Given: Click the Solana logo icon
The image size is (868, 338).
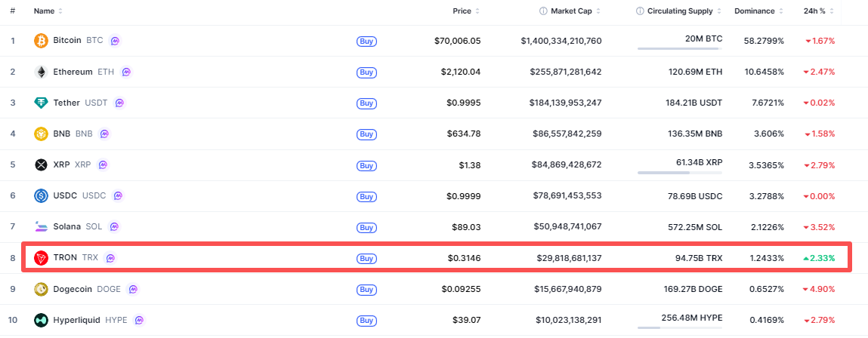Looking at the screenshot, I should [41, 226].
